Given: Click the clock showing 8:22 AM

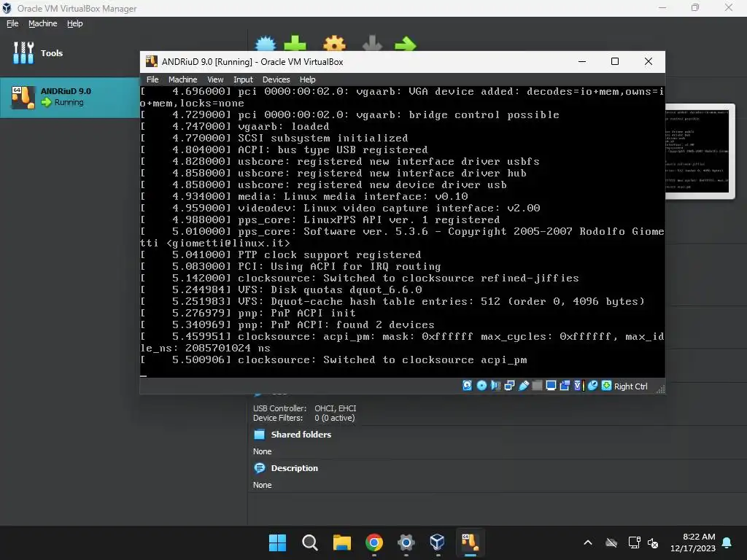Looking at the screenshot, I should tap(699, 537).
